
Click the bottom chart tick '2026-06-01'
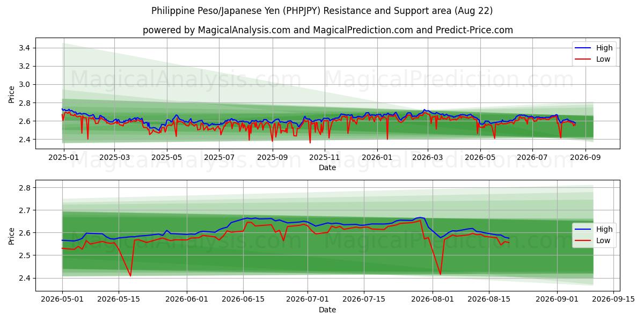pos(187,299)
